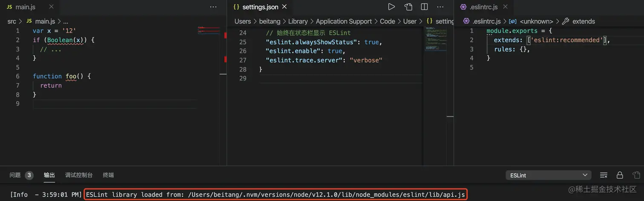Click the problems count badge 3
This screenshot has height=201, width=644.
tap(29, 175)
